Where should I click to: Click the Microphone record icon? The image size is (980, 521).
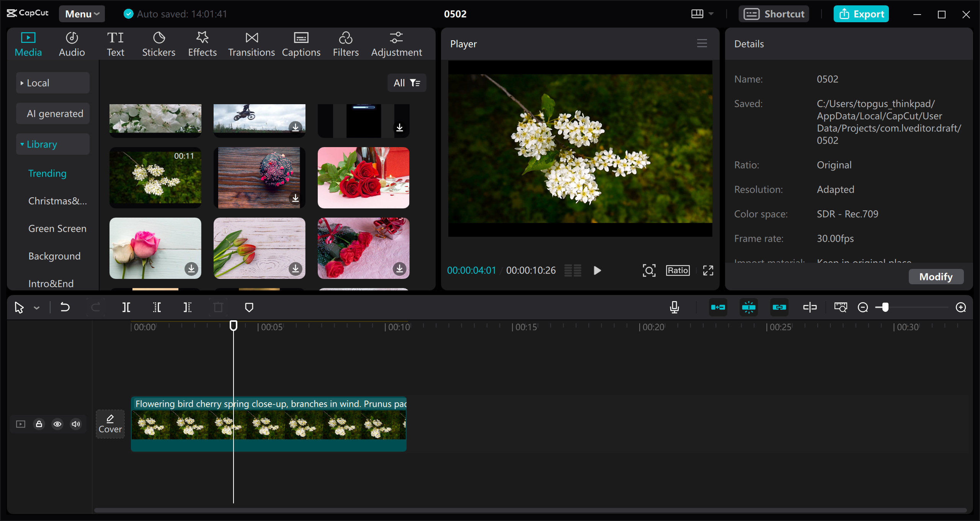tap(675, 308)
